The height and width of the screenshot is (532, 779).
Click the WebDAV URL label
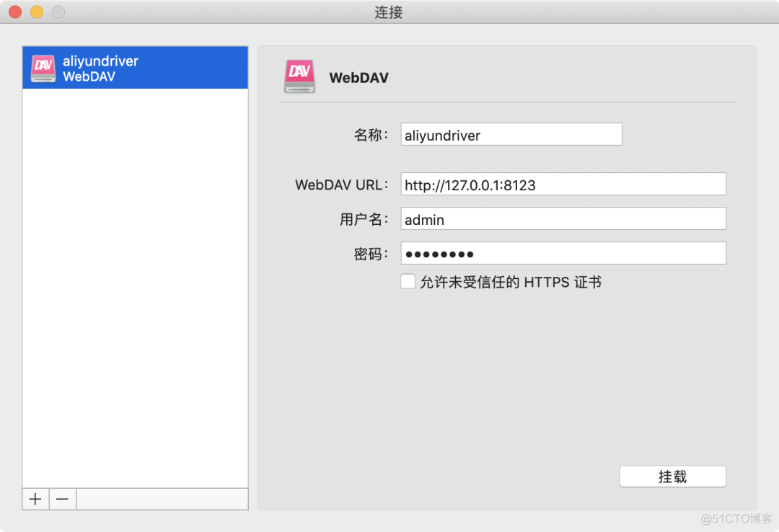point(341,185)
